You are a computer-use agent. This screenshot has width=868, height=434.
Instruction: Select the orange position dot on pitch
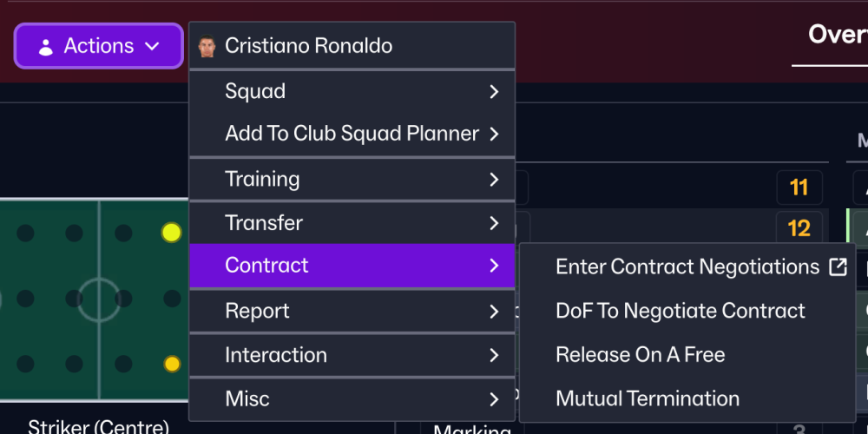click(x=172, y=364)
